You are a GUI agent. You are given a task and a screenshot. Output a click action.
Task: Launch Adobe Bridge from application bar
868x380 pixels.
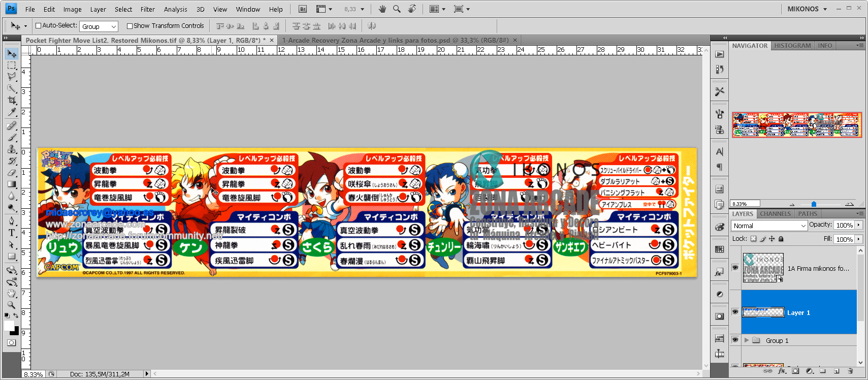coord(303,9)
